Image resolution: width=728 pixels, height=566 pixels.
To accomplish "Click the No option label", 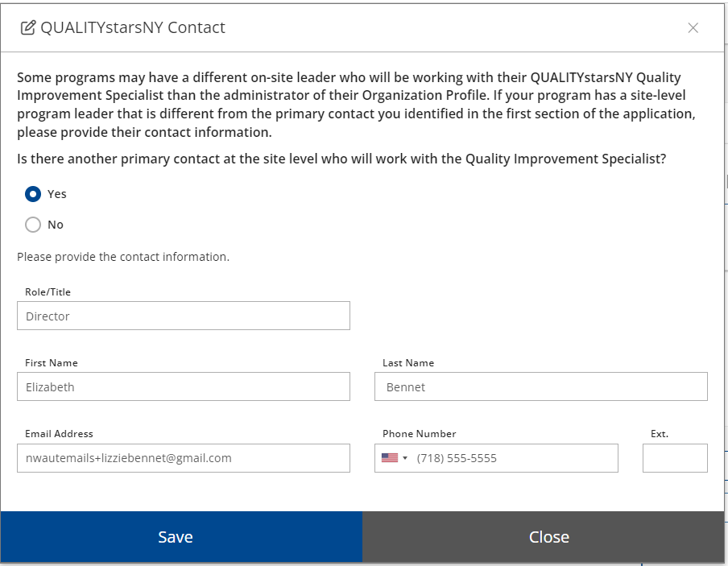I will [56, 225].
